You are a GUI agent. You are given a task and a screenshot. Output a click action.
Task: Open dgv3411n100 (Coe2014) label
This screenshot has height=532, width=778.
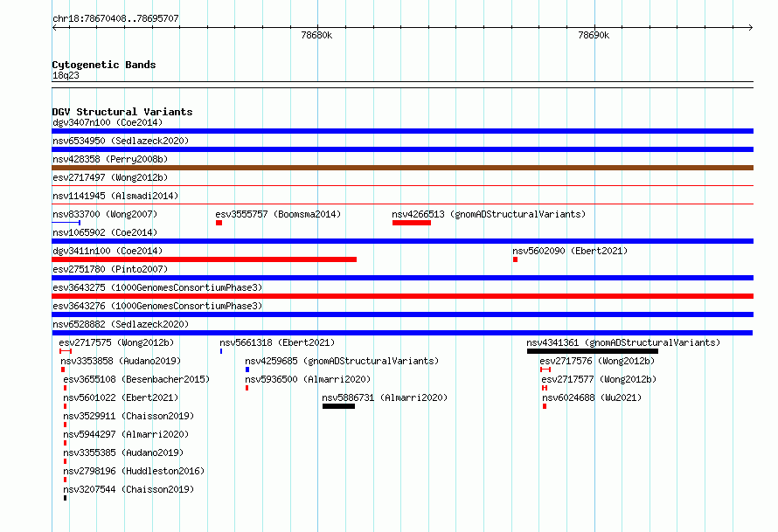(108, 251)
